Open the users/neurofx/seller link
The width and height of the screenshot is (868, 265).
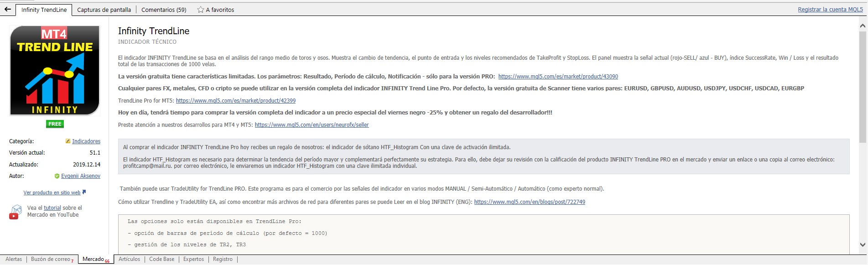click(x=312, y=125)
